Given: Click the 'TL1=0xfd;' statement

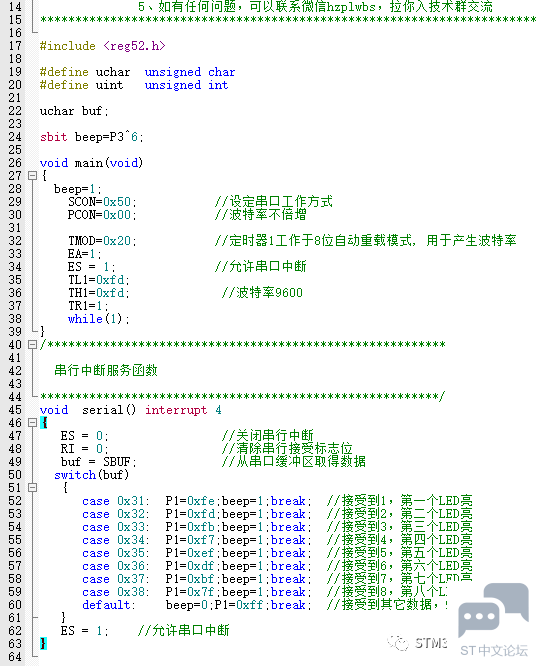Looking at the screenshot, I should click(x=99, y=280).
